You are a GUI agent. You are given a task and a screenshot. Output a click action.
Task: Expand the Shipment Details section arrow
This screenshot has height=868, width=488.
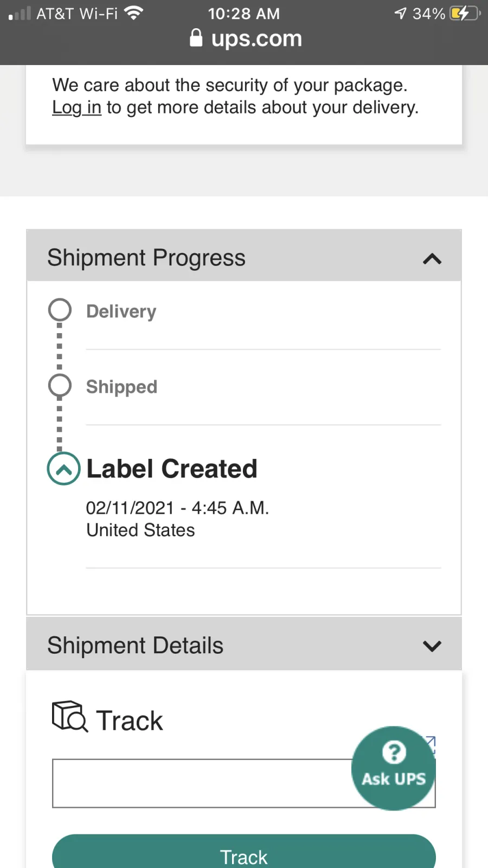[x=432, y=646]
